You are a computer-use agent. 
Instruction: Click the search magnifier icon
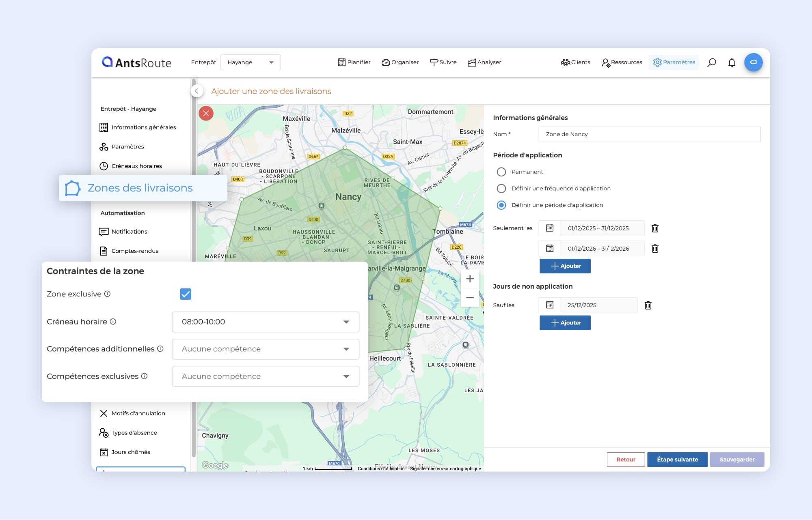(x=711, y=62)
